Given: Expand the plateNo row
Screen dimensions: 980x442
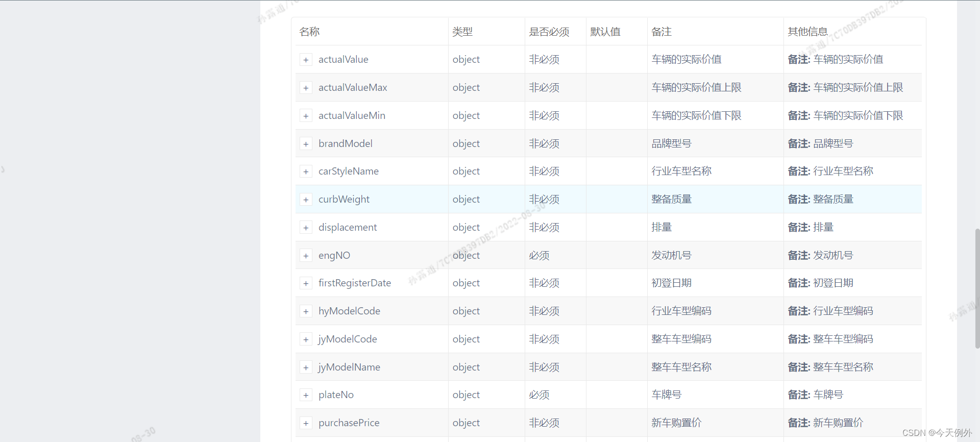Looking at the screenshot, I should [x=306, y=395].
